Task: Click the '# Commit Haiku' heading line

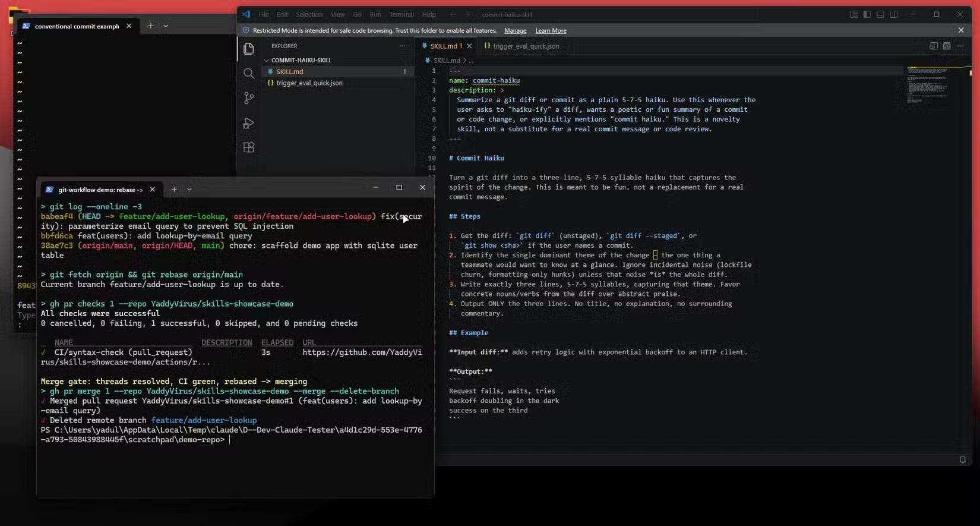Action: tap(476, 158)
